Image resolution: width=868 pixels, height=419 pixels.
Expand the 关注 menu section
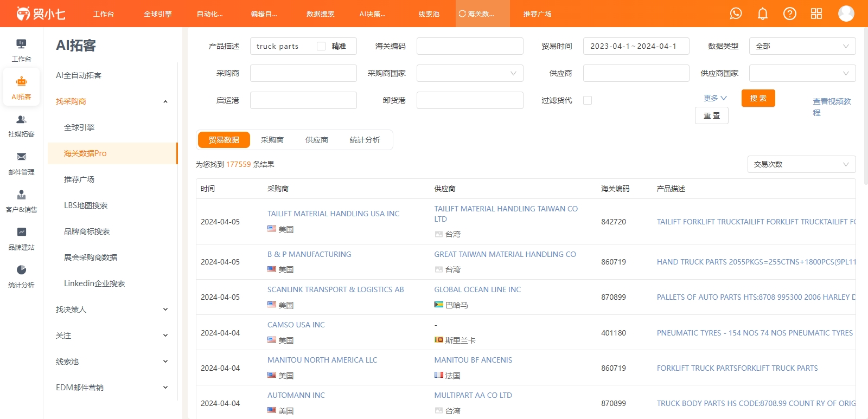[112, 336]
